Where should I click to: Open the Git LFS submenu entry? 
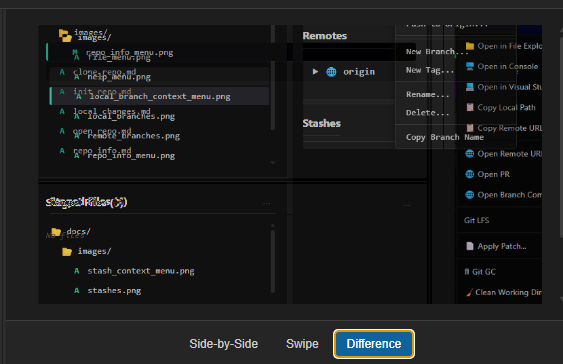[476, 220]
